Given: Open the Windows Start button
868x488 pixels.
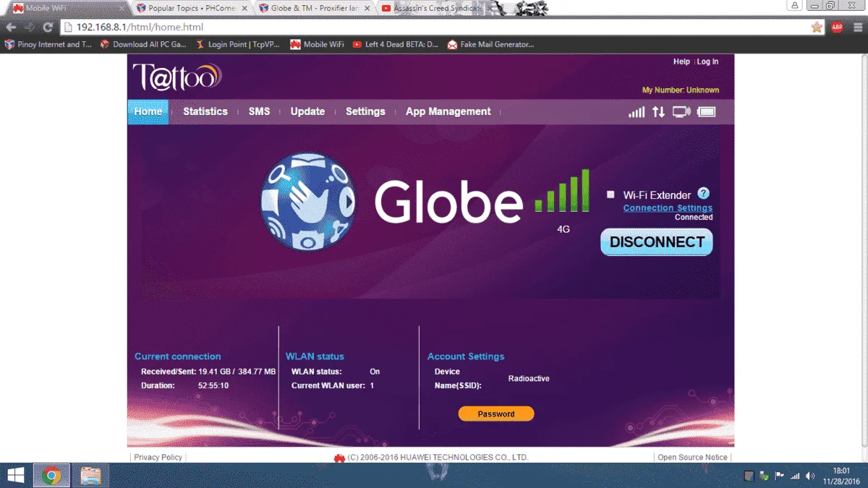Looking at the screenshot, I should click(14, 475).
